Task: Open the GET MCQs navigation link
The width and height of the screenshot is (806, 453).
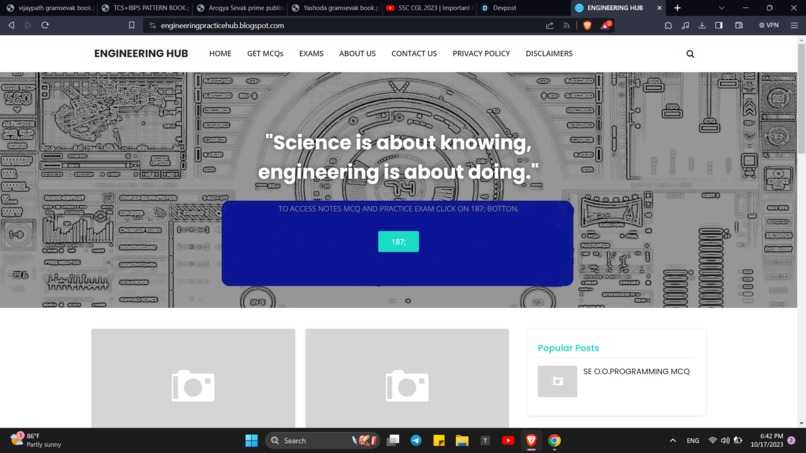Action: [265, 53]
